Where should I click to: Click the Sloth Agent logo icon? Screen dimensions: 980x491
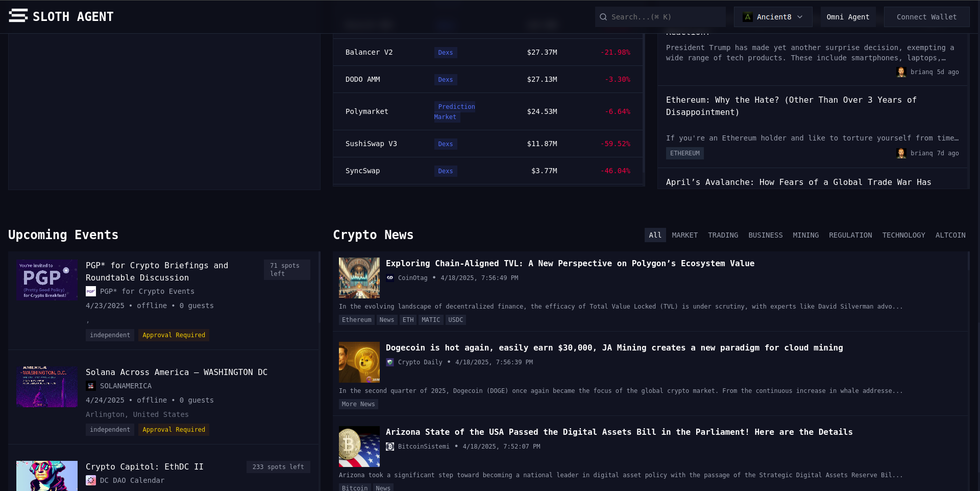(18, 16)
